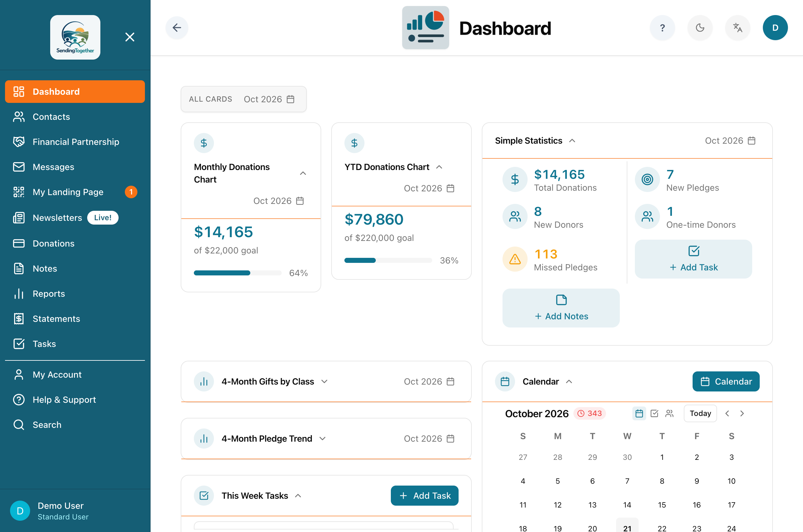
Task: Collapse the Monthly Donations Chart card
Action: tap(303, 173)
